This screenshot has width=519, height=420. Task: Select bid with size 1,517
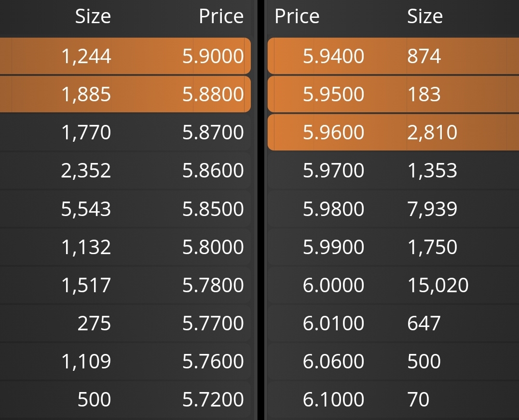[125, 285]
